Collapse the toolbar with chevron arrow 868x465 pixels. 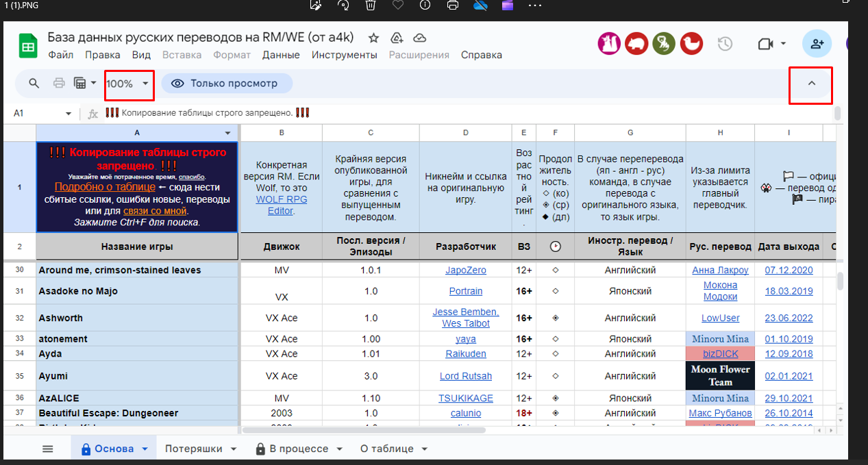(811, 84)
